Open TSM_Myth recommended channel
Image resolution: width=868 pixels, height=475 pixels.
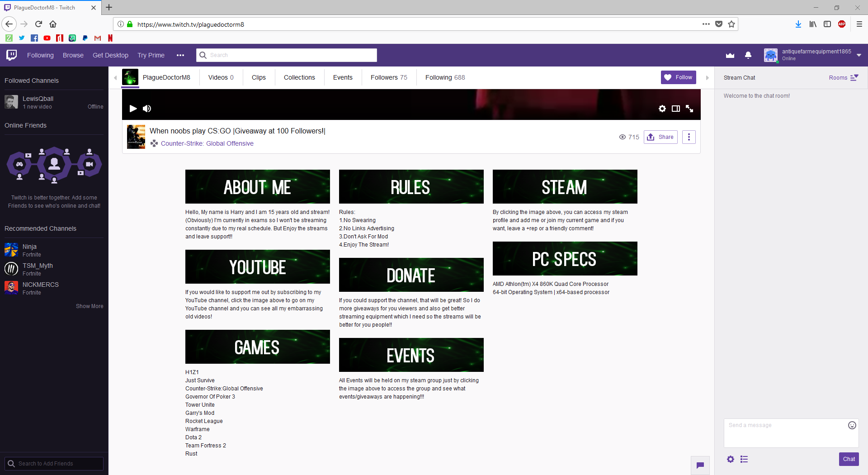[54, 269]
